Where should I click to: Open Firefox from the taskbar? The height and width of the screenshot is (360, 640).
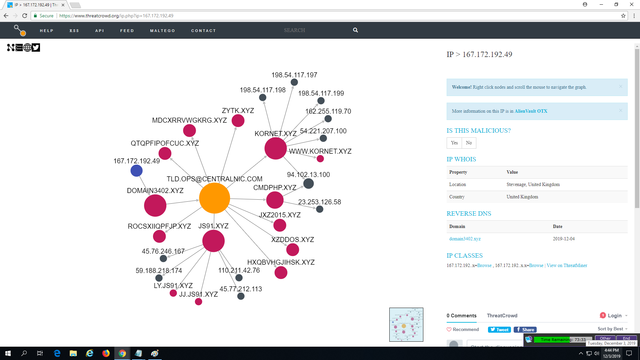pyautogui.click(x=106, y=353)
